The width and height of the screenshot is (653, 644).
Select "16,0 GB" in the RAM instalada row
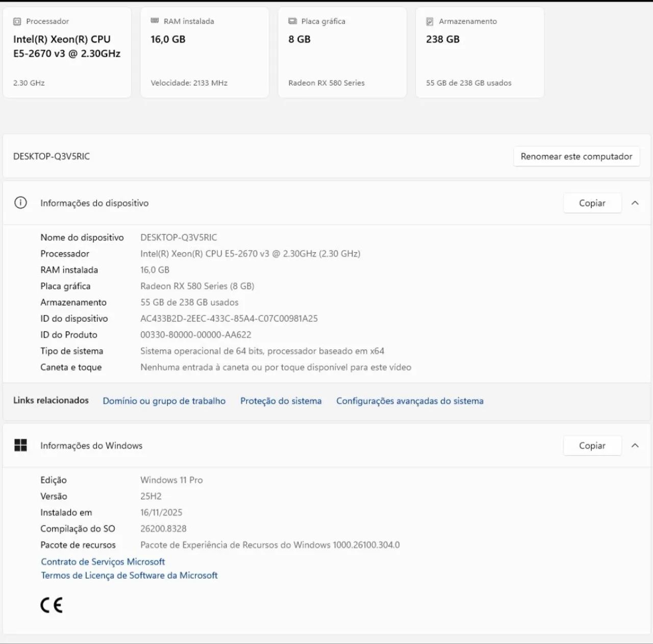point(155,270)
